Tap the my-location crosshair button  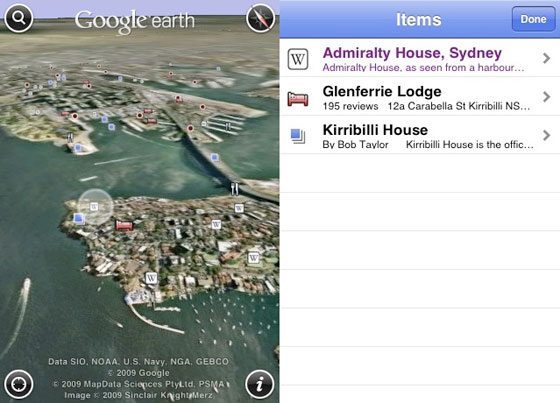point(19,384)
